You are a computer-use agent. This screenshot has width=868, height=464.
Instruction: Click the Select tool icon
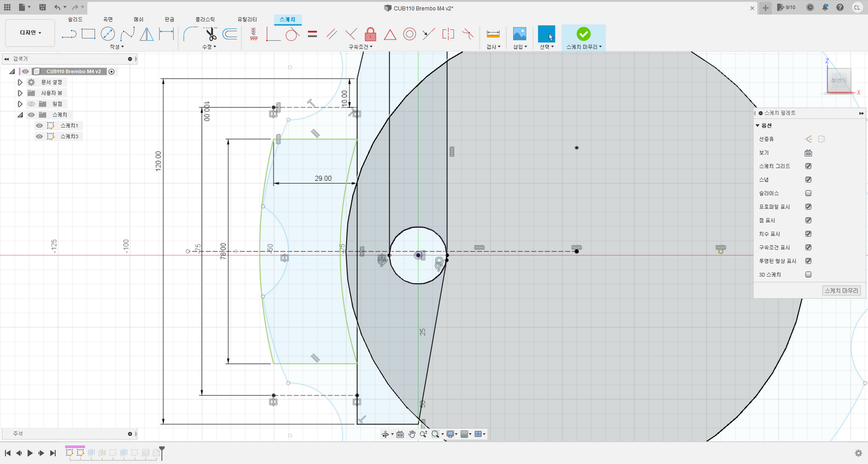click(546, 34)
